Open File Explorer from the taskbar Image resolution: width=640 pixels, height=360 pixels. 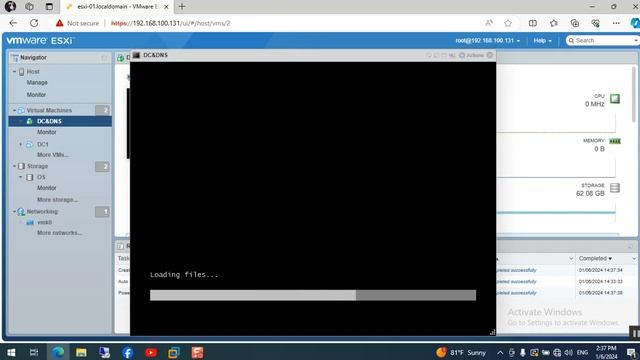(81, 352)
